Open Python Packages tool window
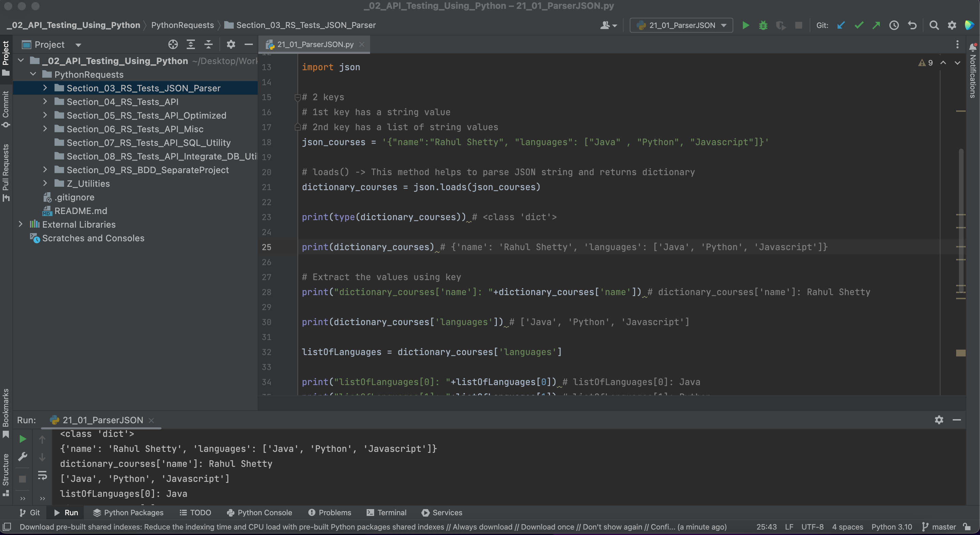 point(128,513)
